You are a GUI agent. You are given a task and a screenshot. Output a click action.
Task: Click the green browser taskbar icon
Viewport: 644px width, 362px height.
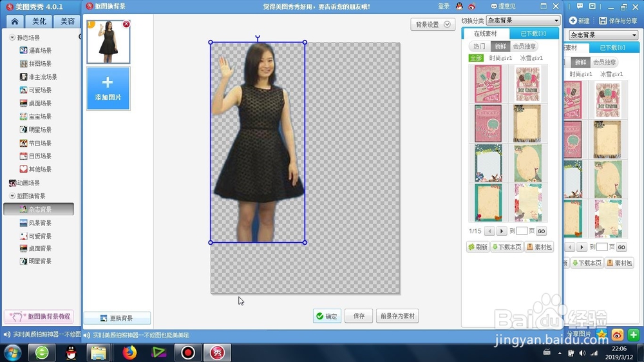pos(41,352)
